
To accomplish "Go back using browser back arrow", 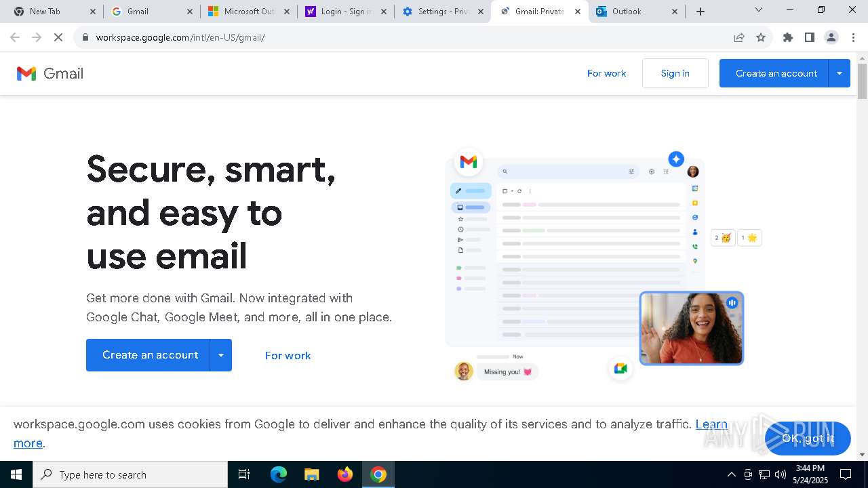I will click(x=15, y=37).
